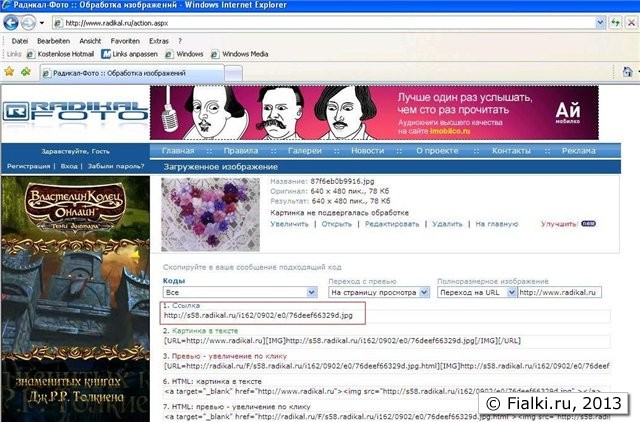640x422 pixels.
Task: Click the new badge next to Улучшить
Action: tap(588, 224)
